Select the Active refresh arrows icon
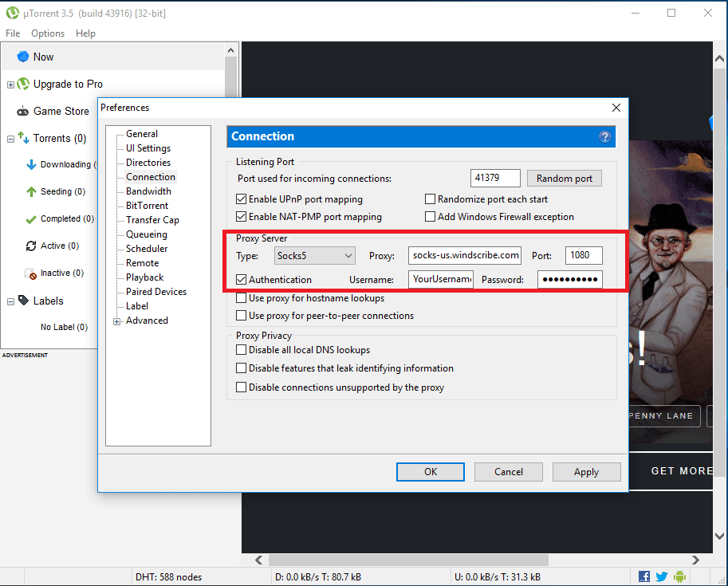 click(31, 246)
